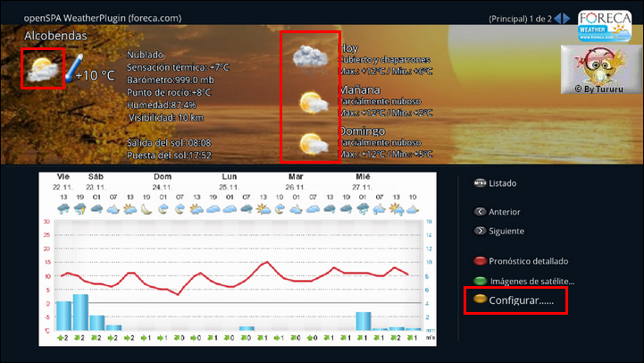Click the Humedad:87.4% reading

coord(161,106)
